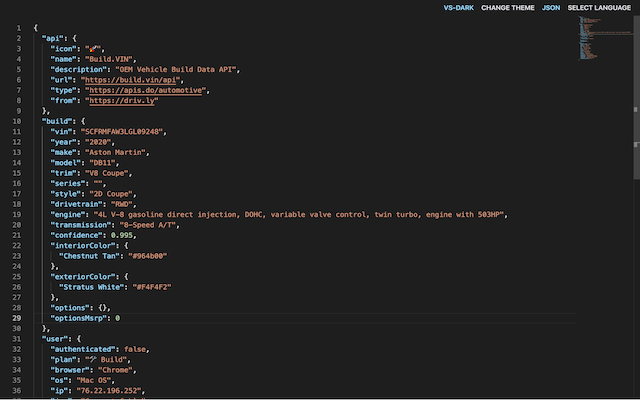640x400 pixels.
Task: Click the VS-DARK theme label
Action: [459, 8]
